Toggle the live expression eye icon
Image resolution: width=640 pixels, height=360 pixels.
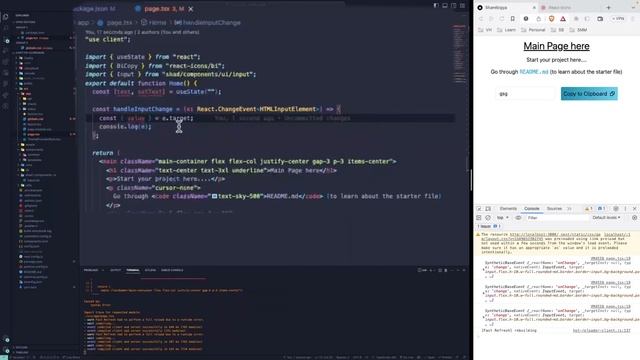pyautogui.click(x=518, y=218)
